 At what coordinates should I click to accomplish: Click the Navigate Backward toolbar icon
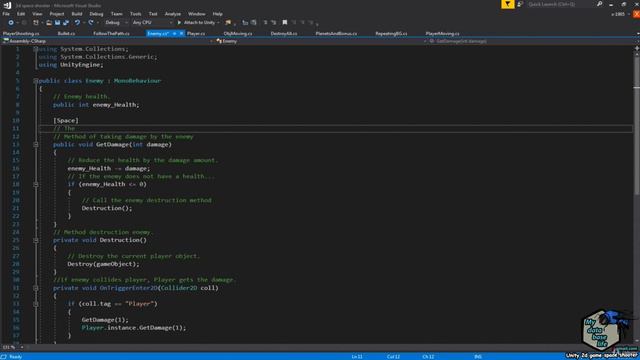[x=11, y=22]
